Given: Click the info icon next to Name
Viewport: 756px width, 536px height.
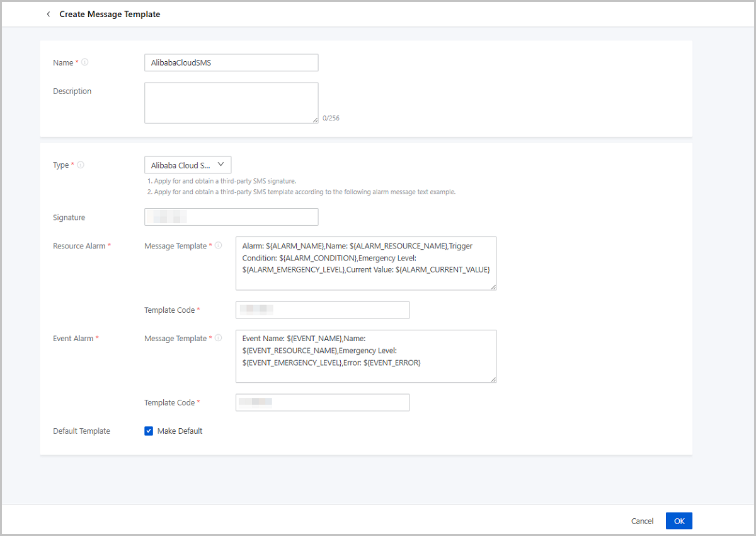Looking at the screenshot, I should tap(85, 62).
